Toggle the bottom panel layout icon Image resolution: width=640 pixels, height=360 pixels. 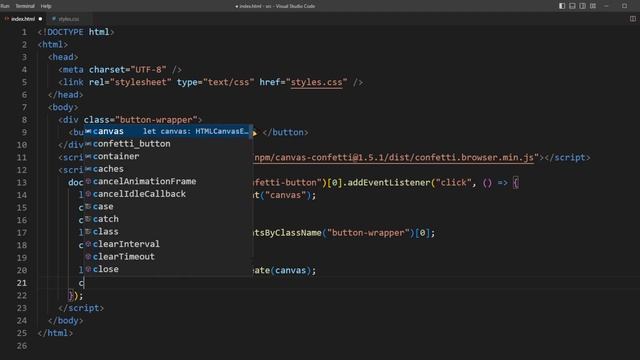[x=572, y=6]
